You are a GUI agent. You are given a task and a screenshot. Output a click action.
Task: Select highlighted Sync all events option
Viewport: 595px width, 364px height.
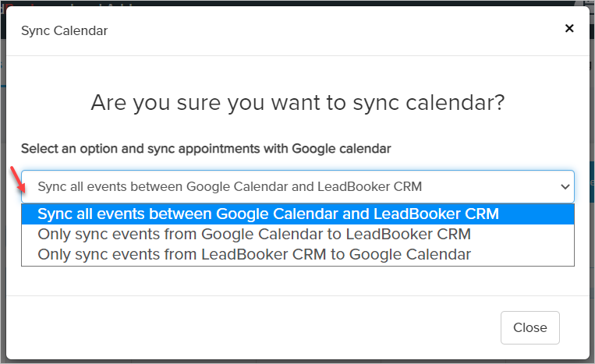tap(268, 214)
